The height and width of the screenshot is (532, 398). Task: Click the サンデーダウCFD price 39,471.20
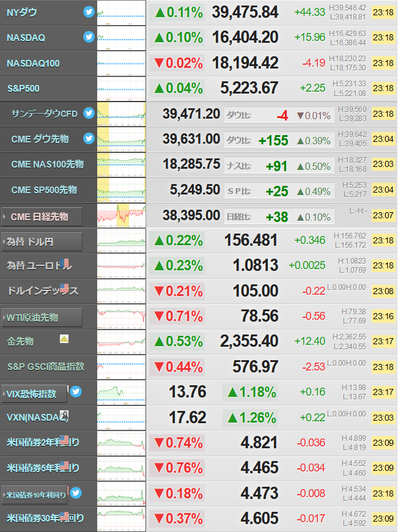191,114
